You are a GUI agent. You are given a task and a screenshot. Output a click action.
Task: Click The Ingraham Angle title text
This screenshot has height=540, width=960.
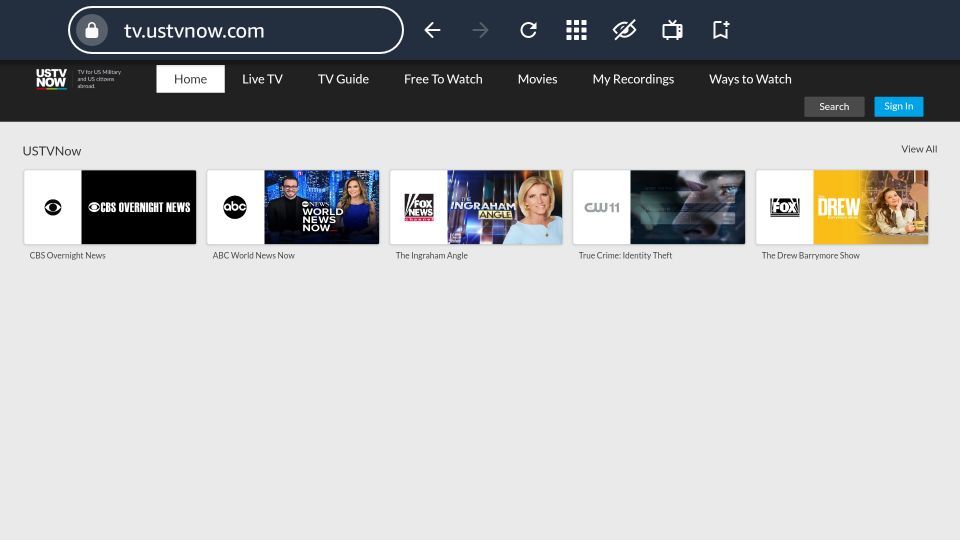click(432, 255)
